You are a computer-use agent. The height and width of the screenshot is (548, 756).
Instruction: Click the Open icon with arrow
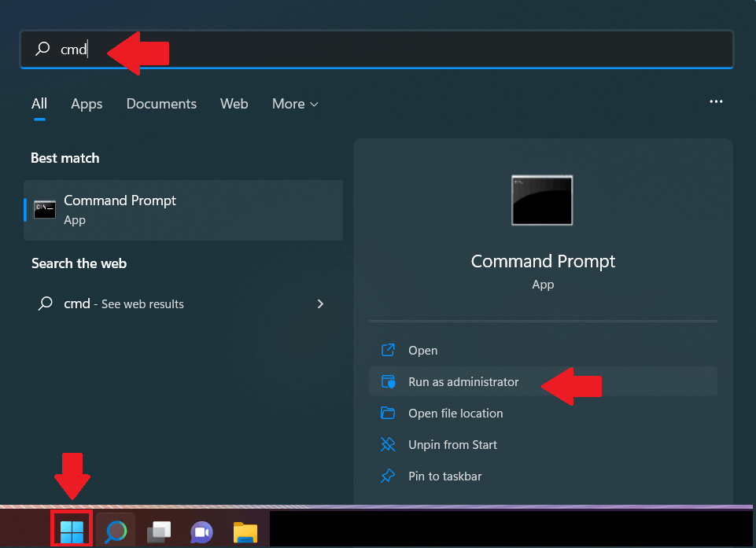388,350
